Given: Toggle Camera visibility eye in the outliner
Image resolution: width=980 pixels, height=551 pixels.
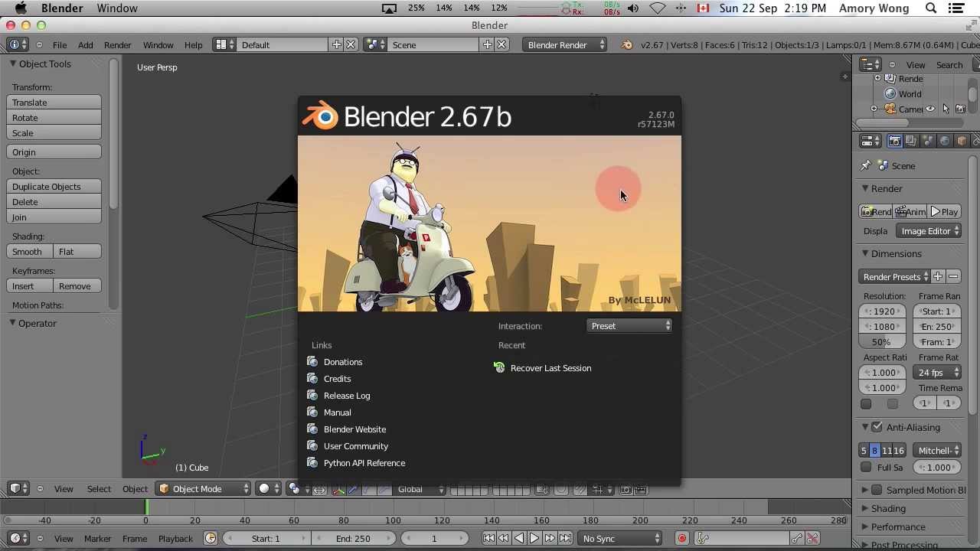Looking at the screenshot, I should (x=929, y=109).
